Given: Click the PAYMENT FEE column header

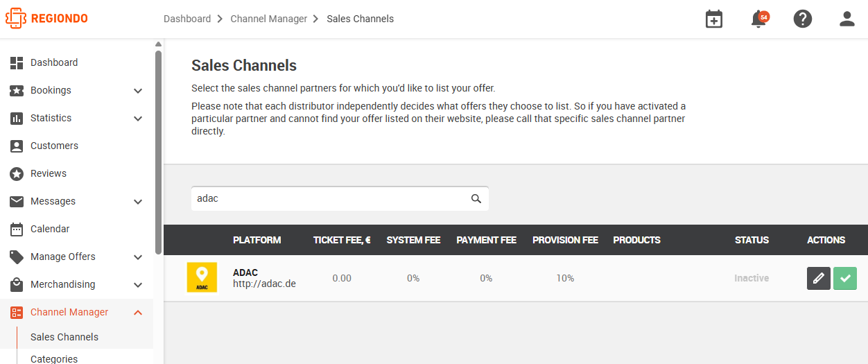Looking at the screenshot, I should pyautogui.click(x=486, y=240).
